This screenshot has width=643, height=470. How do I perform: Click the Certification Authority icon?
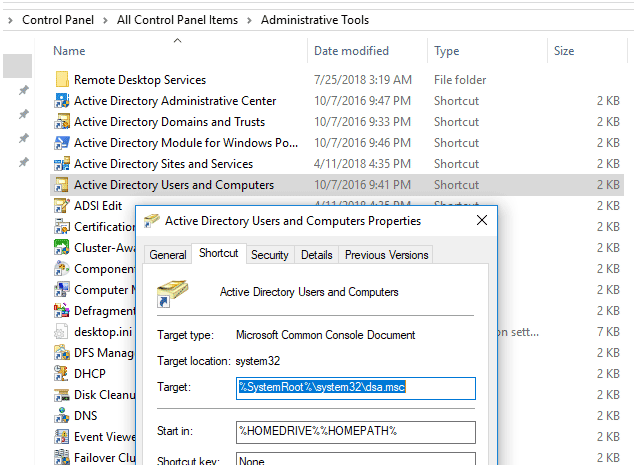click(x=62, y=226)
